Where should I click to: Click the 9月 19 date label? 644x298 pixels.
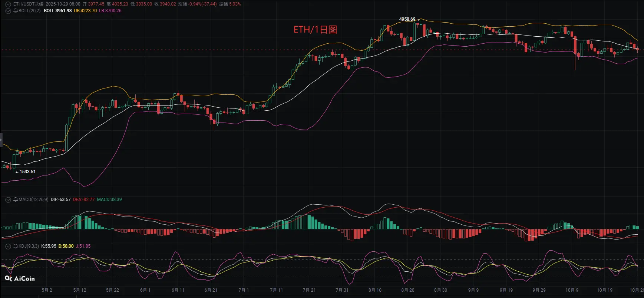point(506,290)
